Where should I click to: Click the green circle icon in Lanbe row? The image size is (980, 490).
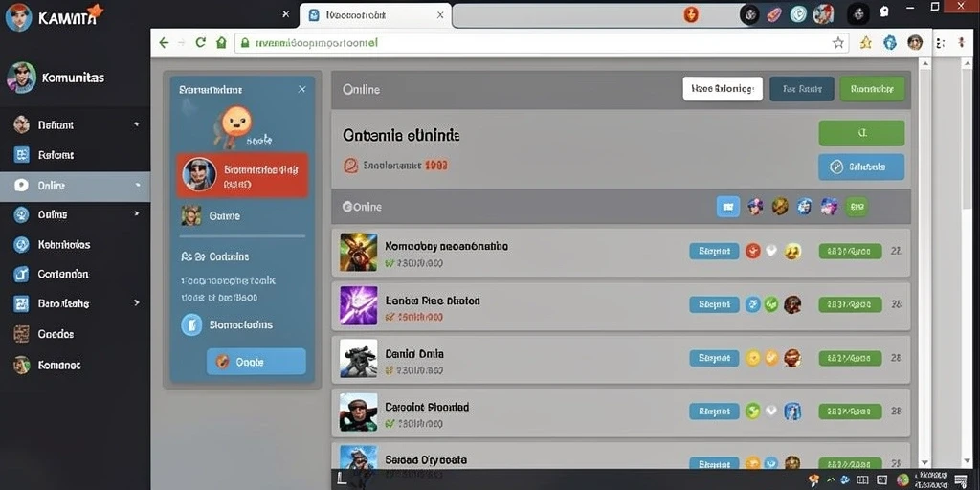[x=772, y=304]
